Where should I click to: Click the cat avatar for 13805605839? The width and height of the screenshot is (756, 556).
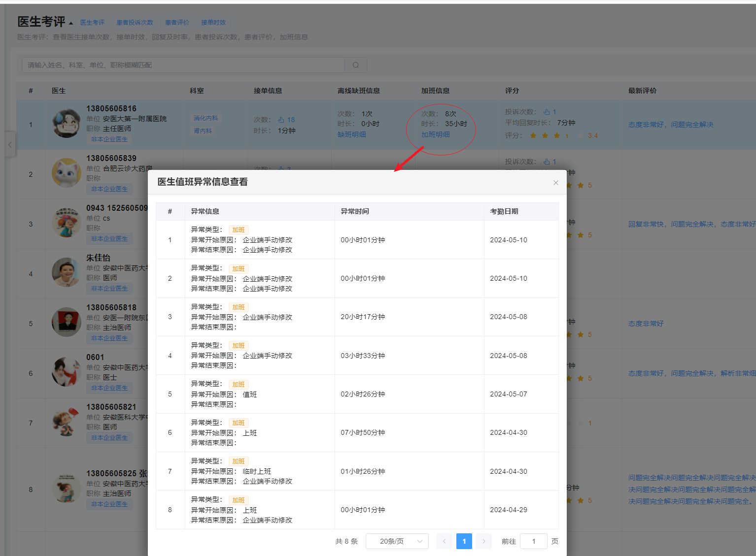point(67,173)
